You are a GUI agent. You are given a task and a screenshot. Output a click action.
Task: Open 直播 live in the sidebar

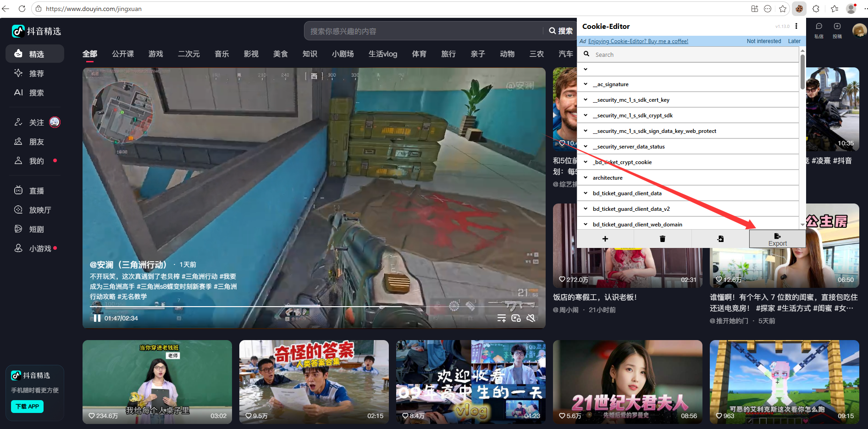[x=35, y=191]
